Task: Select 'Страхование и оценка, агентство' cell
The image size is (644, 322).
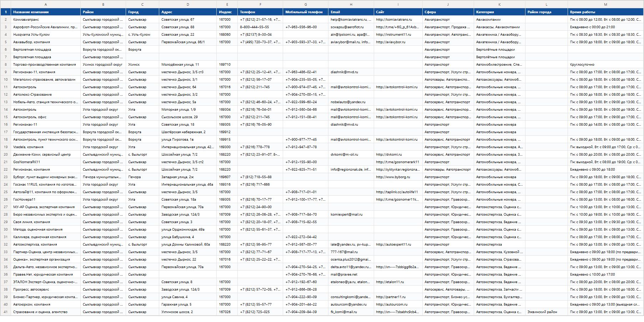Action: click(46, 312)
